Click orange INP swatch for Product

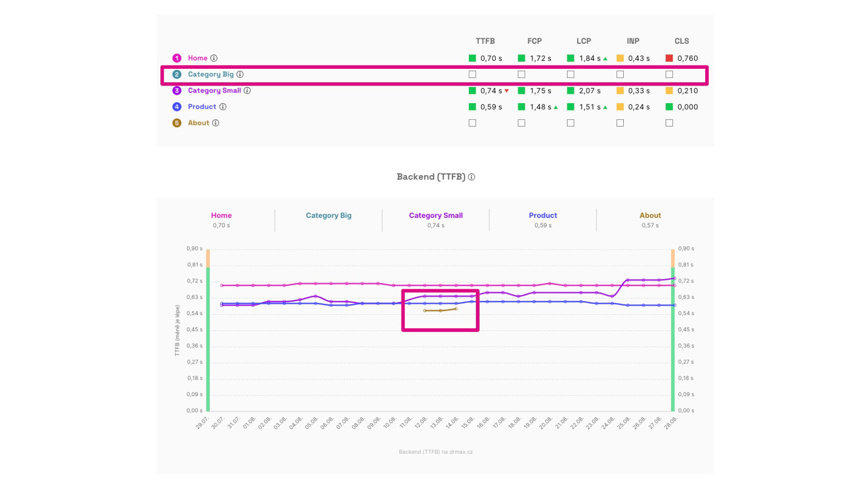click(x=620, y=107)
